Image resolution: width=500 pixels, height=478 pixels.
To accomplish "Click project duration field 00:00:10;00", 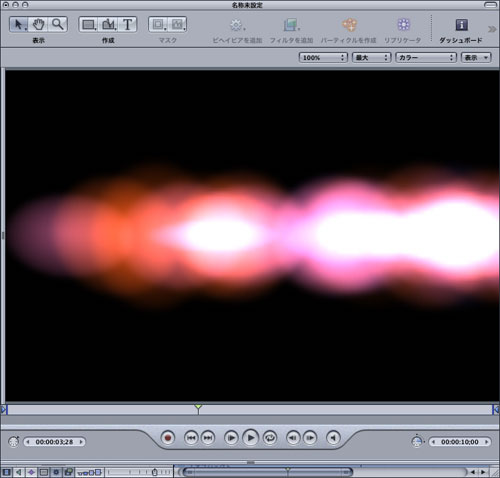I will 460,442.
